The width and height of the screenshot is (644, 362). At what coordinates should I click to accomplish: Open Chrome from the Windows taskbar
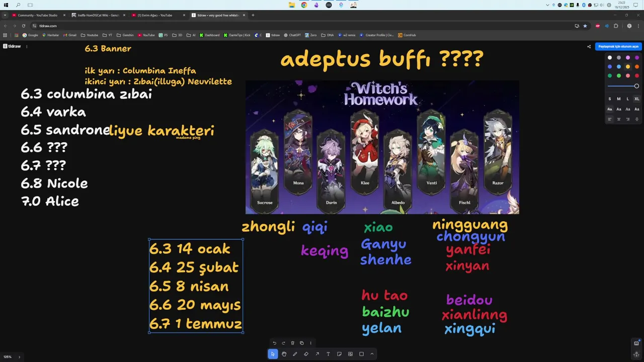[x=304, y=5]
